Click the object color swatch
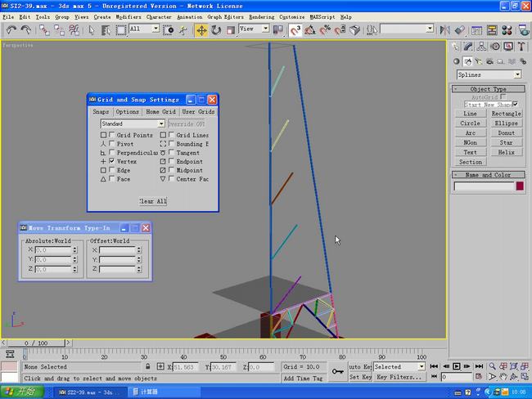The height and width of the screenshot is (399, 532). click(520, 186)
